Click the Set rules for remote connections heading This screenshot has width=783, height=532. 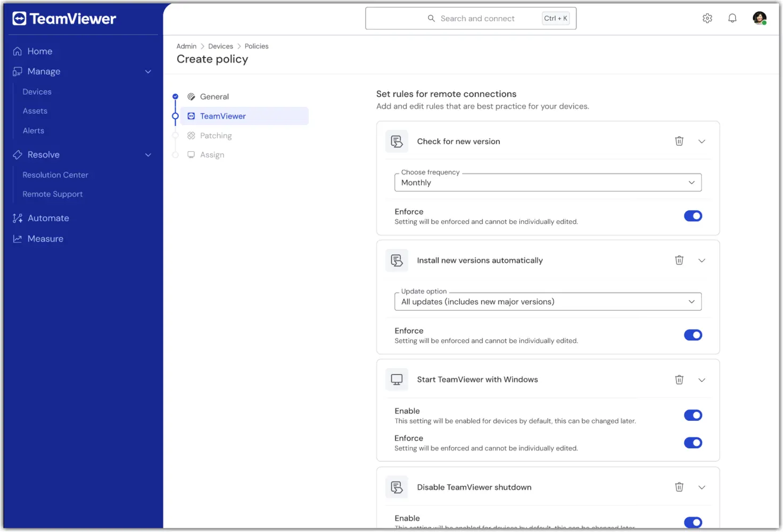[446, 94]
